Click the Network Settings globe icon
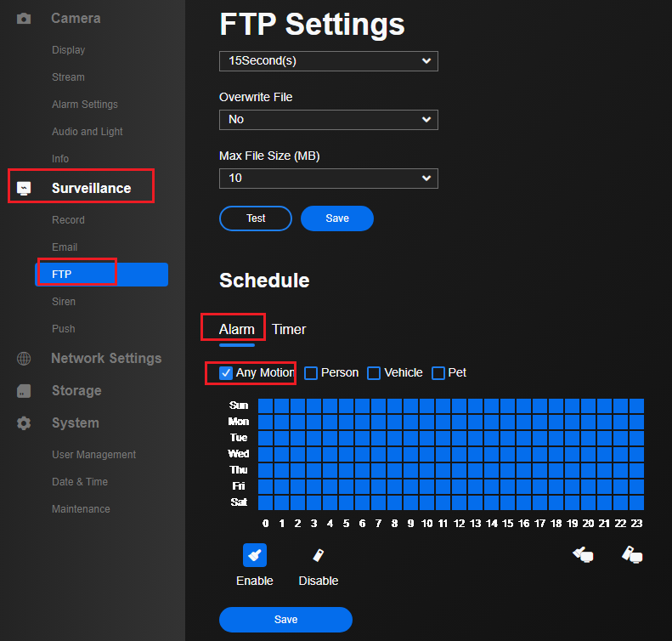The image size is (672, 641). (x=24, y=359)
